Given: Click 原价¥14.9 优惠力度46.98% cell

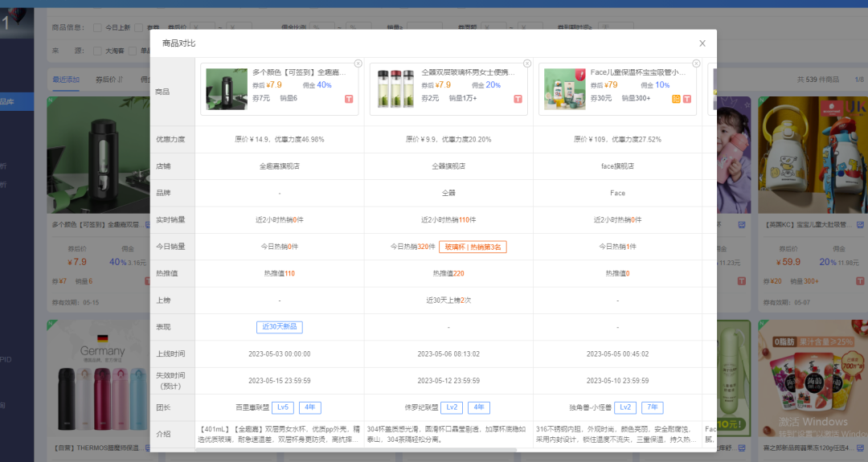Looking at the screenshot, I should coord(280,140).
